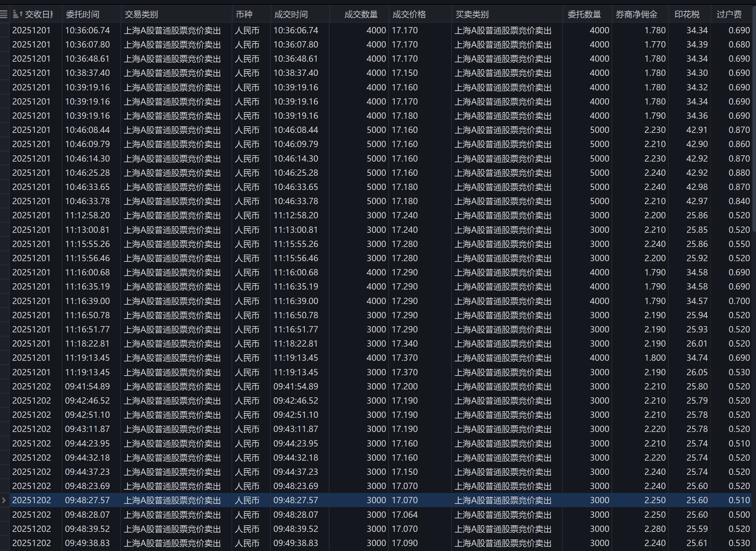Viewport: 756px width, 551px height.
Task: Click the row selector beside first 20251201 row
Action: (x=4, y=30)
